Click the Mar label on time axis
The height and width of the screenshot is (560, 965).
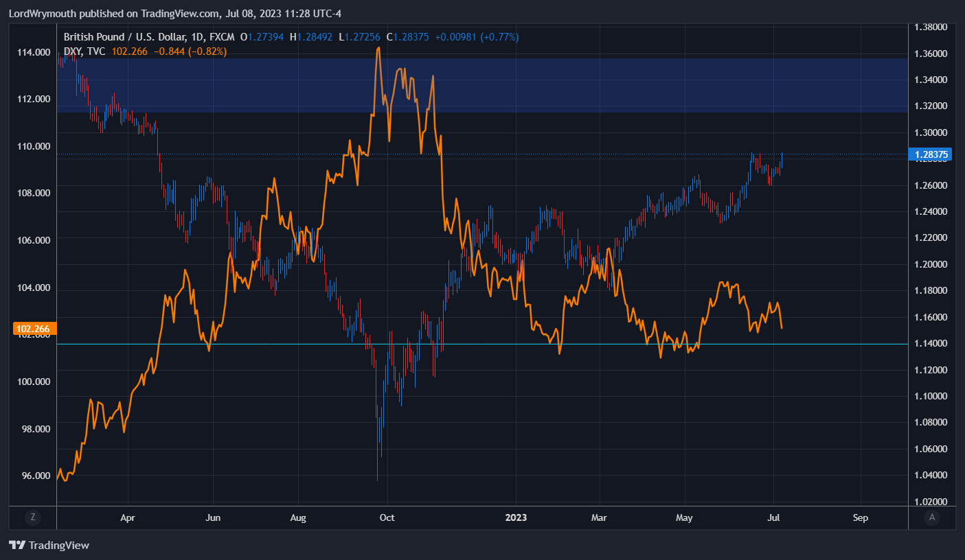(600, 518)
